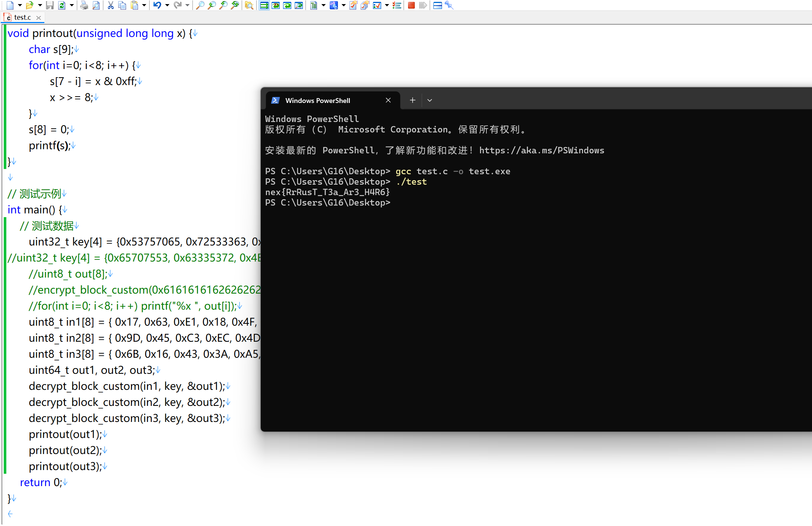Image resolution: width=812 pixels, height=526 pixels.
Task: Click the New file icon
Action: coord(10,5)
